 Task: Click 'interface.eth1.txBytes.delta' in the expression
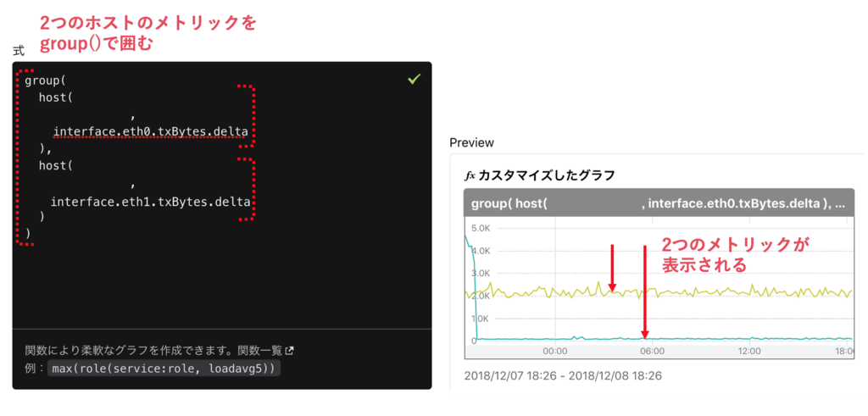coord(151,202)
